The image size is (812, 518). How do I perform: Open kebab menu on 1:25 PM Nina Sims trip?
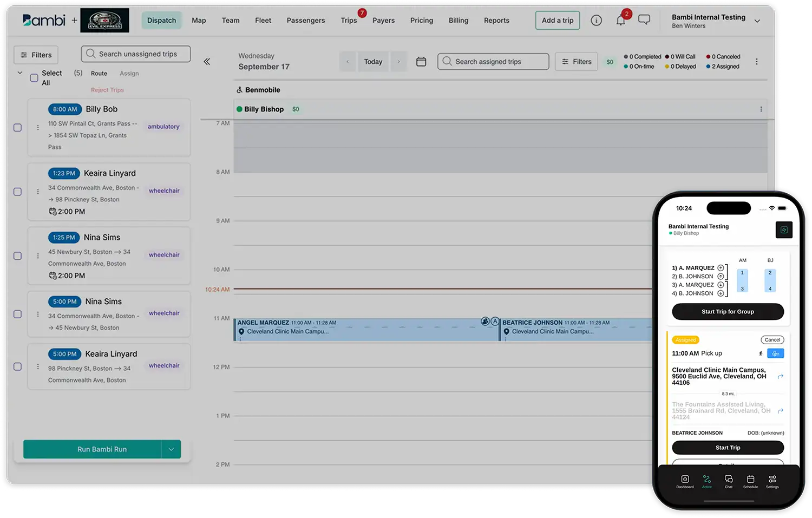click(x=38, y=255)
